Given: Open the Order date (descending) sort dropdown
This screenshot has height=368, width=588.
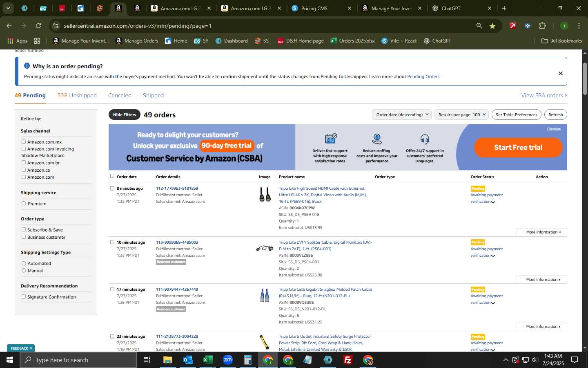Looking at the screenshot, I should pyautogui.click(x=402, y=114).
